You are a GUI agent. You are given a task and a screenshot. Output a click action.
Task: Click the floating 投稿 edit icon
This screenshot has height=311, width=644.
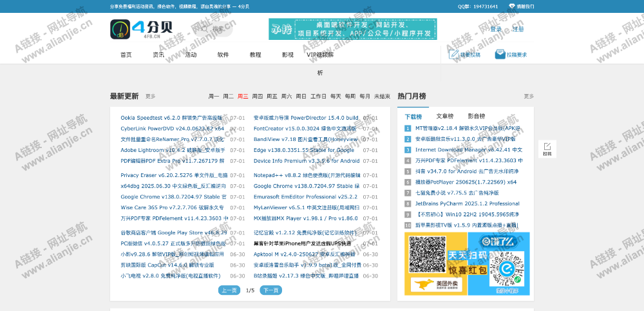coord(547,146)
